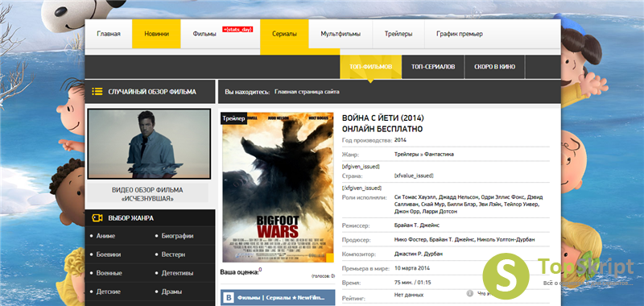Go to the Сериалы section
The width and height of the screenshot is (644, 306).
[x=284, y=34]
